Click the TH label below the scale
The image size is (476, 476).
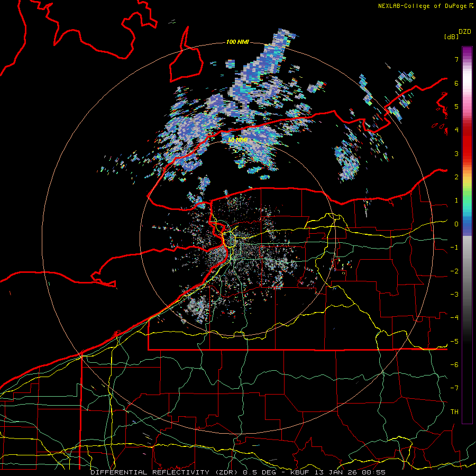(x=454, y=412)
